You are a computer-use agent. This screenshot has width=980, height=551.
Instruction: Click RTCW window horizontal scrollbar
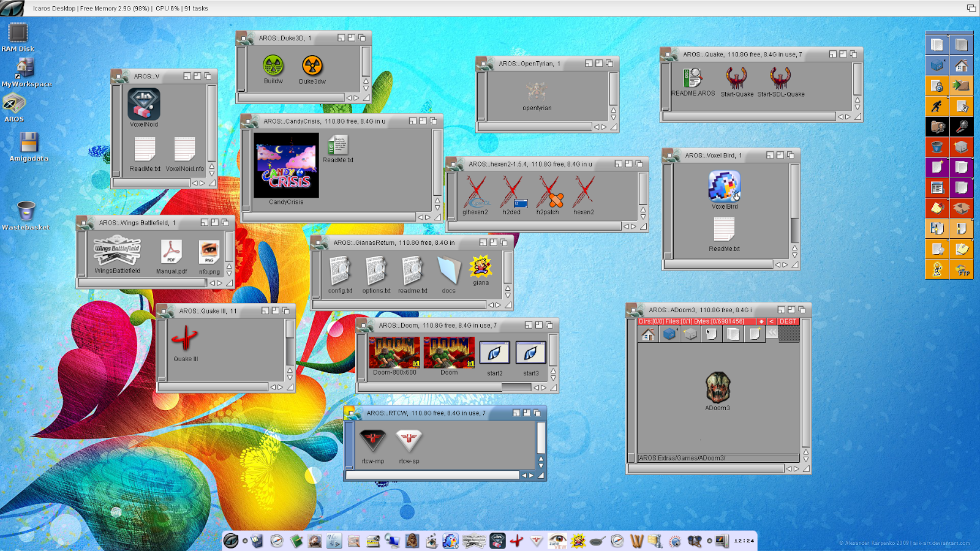click(432, 475)
